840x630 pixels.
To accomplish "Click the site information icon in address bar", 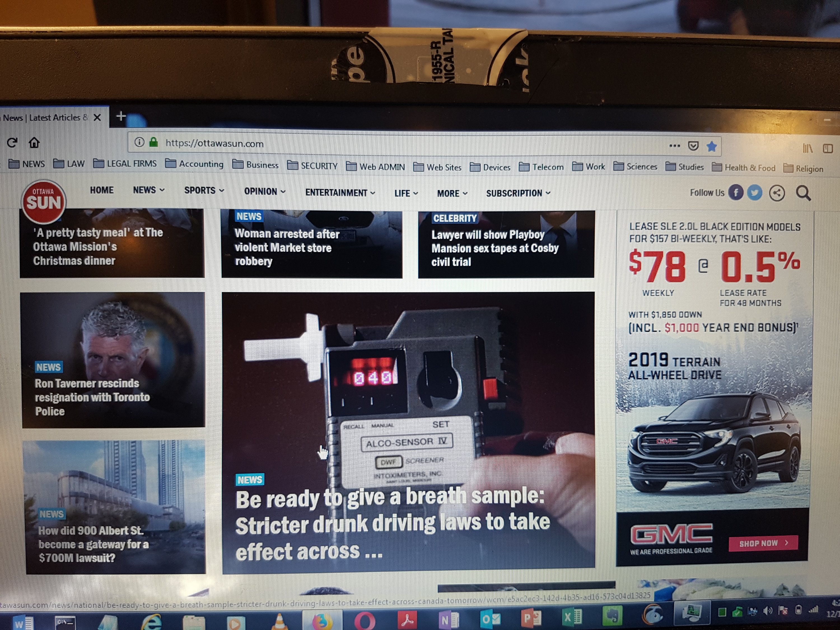I will [x=139, y=143].
